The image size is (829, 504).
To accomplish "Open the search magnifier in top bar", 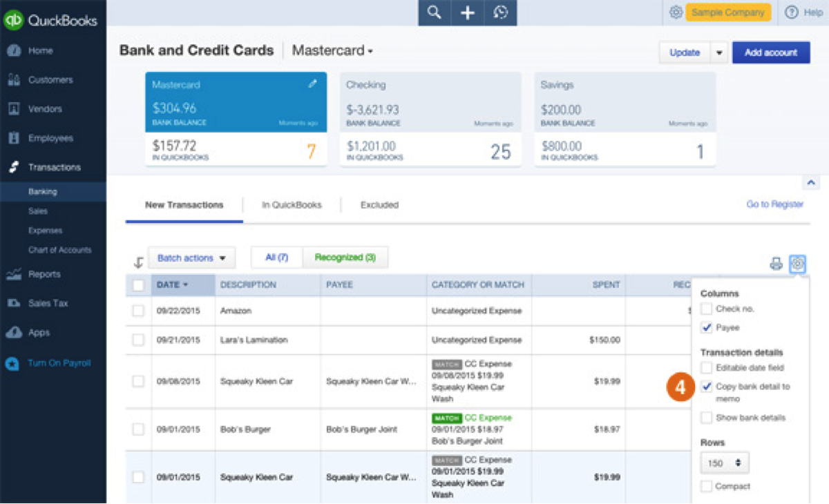I will click(434, 12).
